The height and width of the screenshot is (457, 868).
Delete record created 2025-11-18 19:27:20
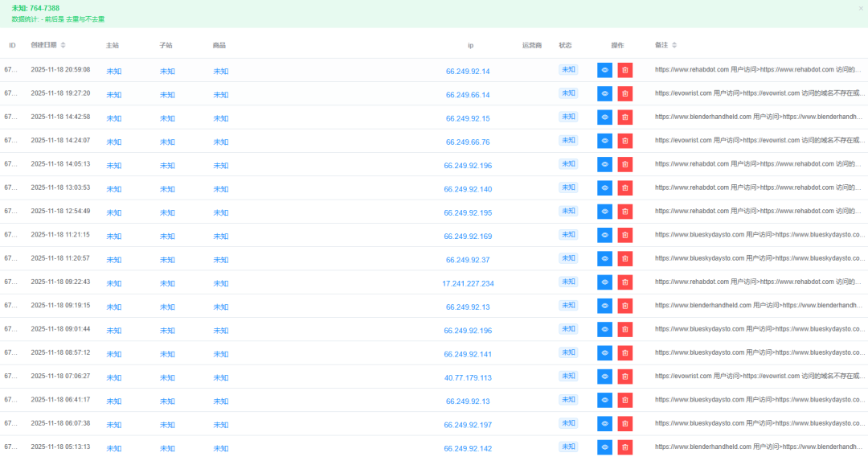click(x=625, y=93)
